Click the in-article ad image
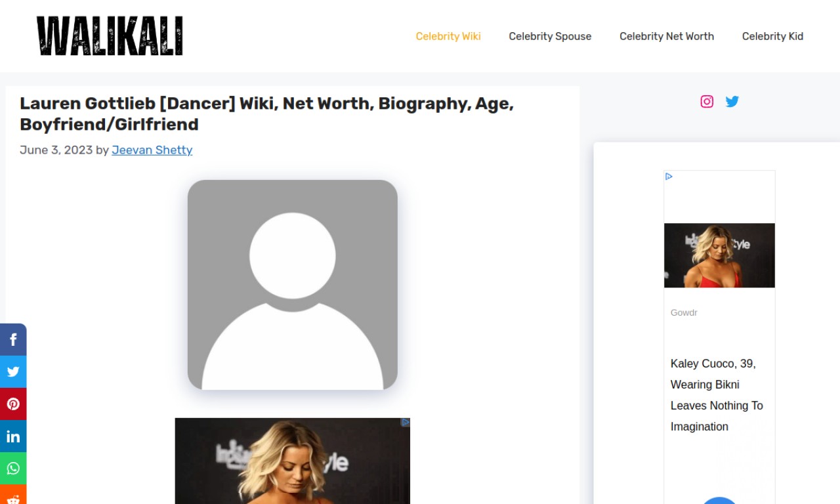This screenshot has height=504, width=840. (x=293, y=461)
